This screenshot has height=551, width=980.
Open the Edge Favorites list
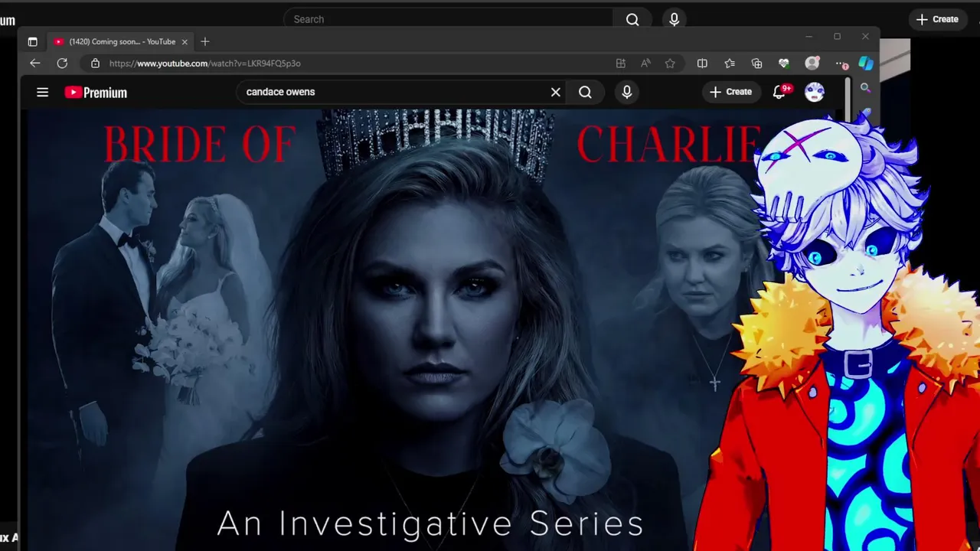730,64
